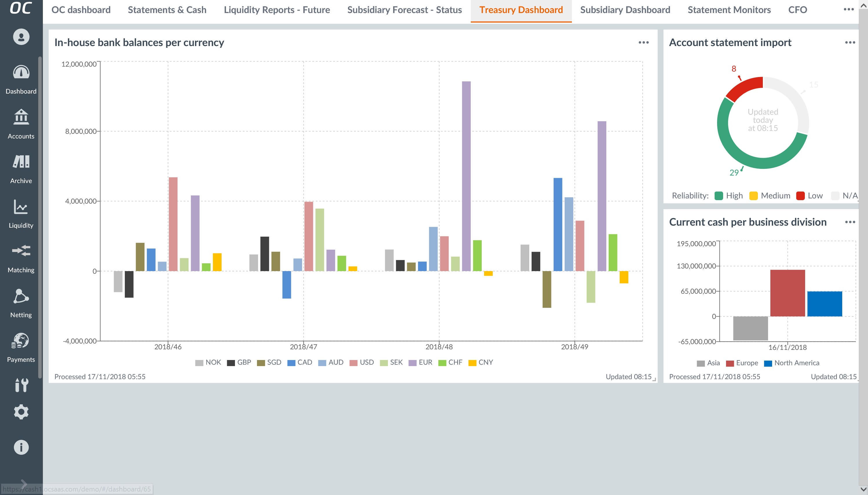
Task: Switch to Subsidiary Dashboard tab
Action: tap(625, 10)
